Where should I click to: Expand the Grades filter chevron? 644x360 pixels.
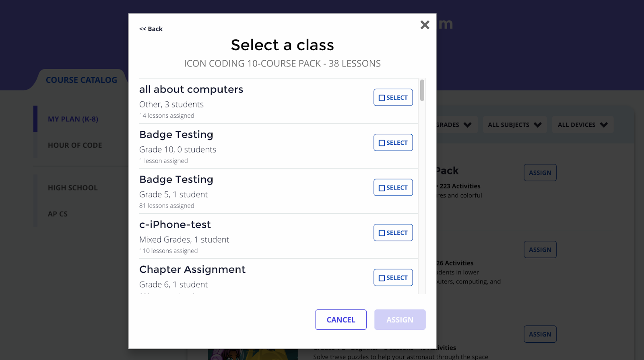coord(467,125)
